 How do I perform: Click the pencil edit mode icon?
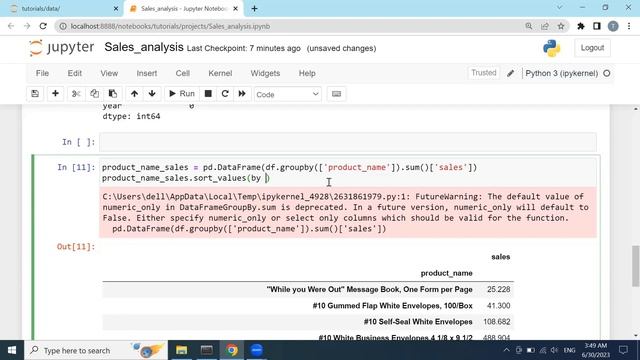tap(510, 73)
